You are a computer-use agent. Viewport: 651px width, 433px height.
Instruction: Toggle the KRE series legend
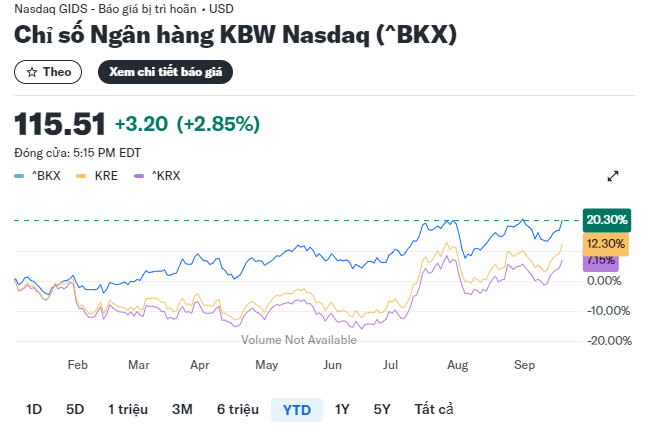pyautogui.click(x=105, y=176)
